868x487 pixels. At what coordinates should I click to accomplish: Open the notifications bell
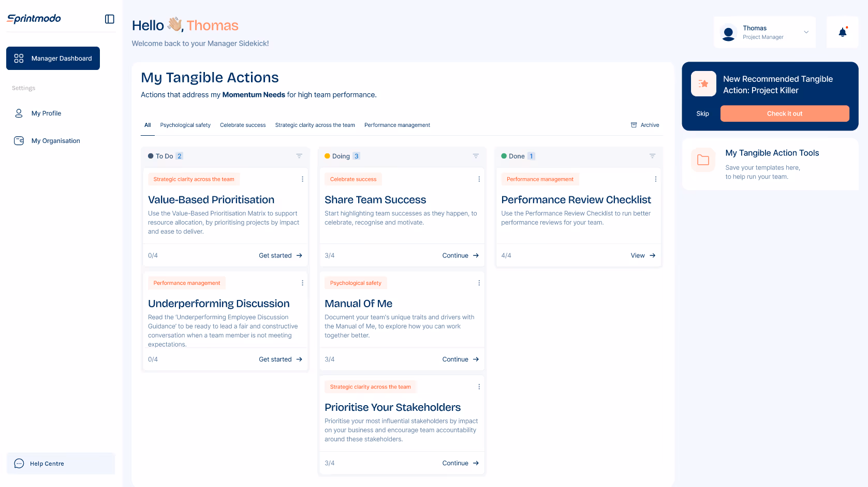pos(842,32)
